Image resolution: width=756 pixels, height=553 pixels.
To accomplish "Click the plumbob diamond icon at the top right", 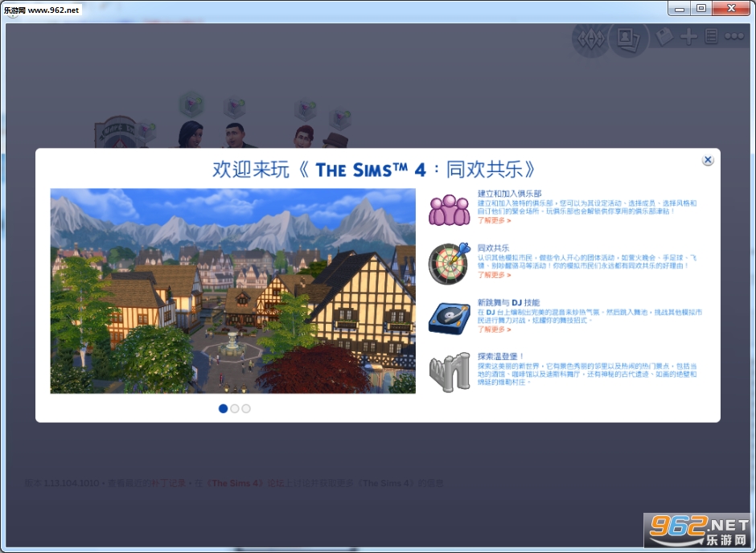I will [x=590, y=38].
